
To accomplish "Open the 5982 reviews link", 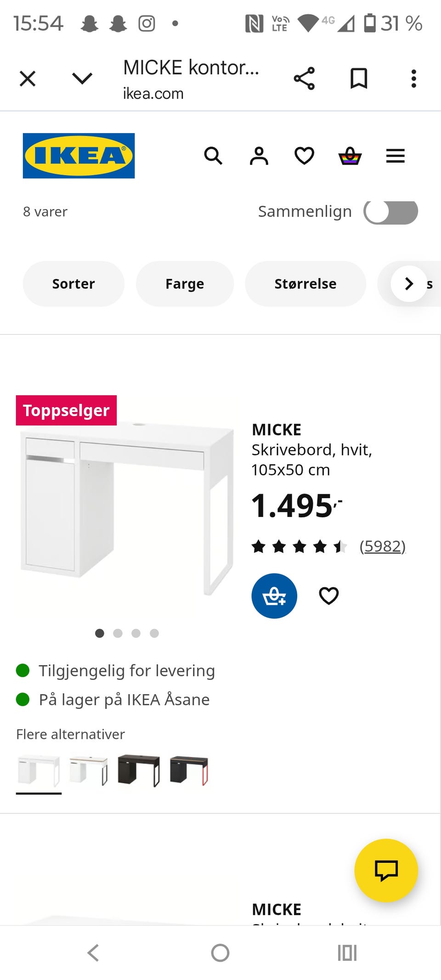I will [x=382, y=546].
